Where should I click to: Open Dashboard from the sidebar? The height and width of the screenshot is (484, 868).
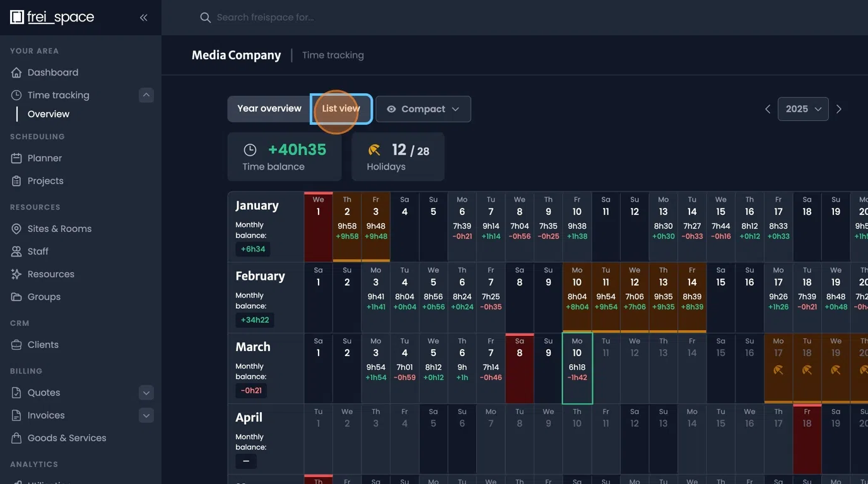point(53,72)
